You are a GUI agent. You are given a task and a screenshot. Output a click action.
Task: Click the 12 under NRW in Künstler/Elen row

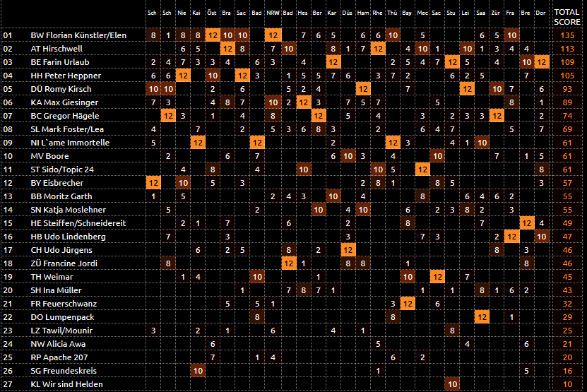click(x=273, y=35)
